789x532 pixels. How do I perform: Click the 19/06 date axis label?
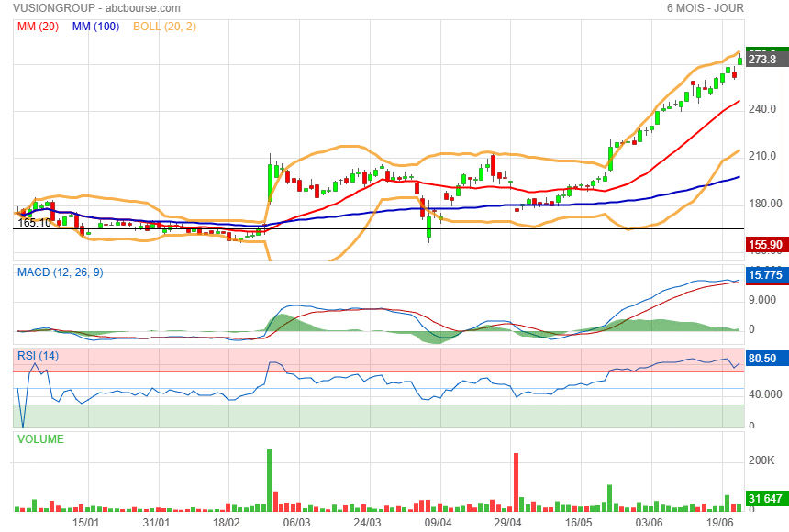[718, 522]
